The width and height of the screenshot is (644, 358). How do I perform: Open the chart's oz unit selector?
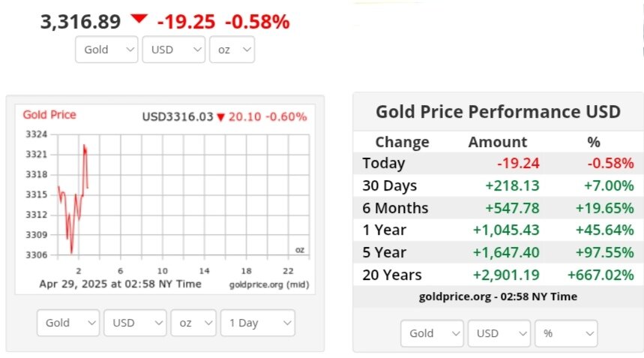pyautogui.click(x=193, y=323)
